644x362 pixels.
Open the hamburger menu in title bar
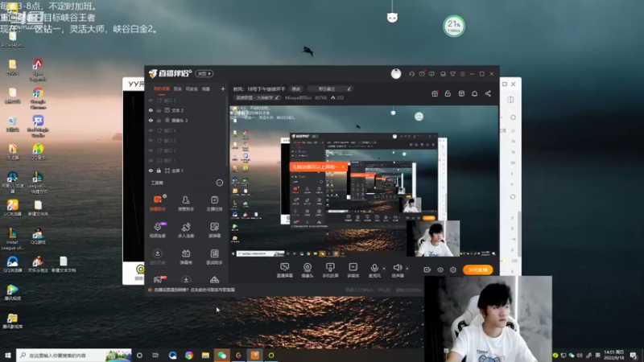click(462, 74)
